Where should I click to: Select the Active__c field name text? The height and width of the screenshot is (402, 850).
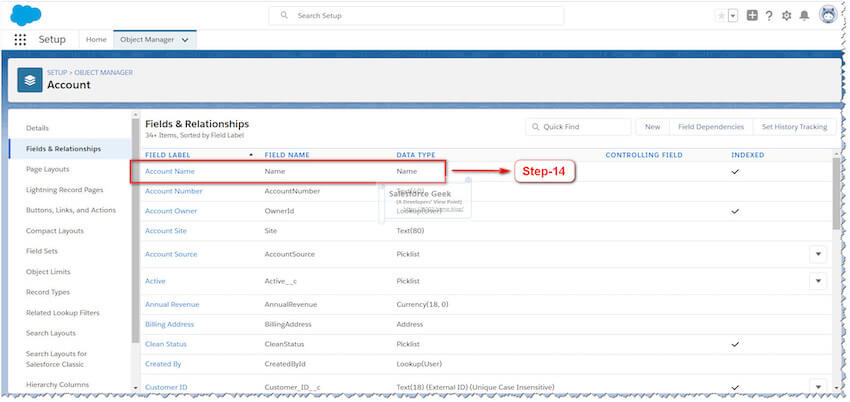tap(282, 281)
